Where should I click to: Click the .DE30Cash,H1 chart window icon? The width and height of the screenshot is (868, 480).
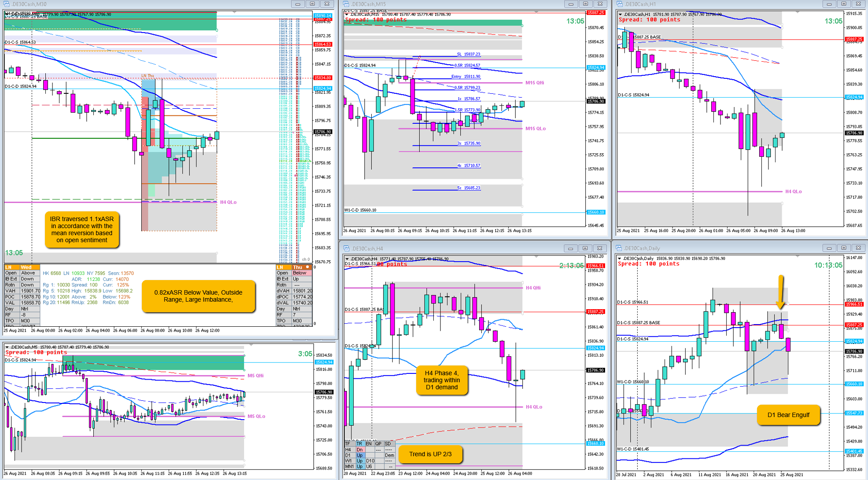pos(620,4)
